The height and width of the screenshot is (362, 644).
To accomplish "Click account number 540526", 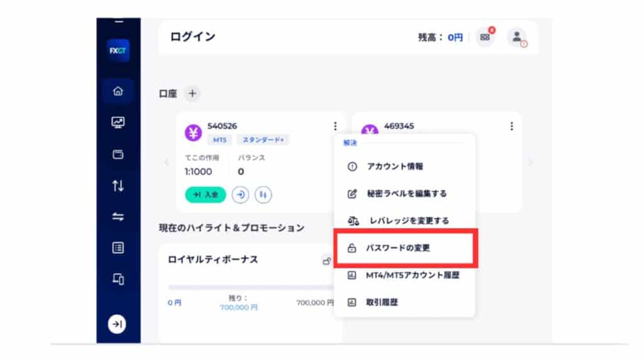I will click(x=222, y=126).
